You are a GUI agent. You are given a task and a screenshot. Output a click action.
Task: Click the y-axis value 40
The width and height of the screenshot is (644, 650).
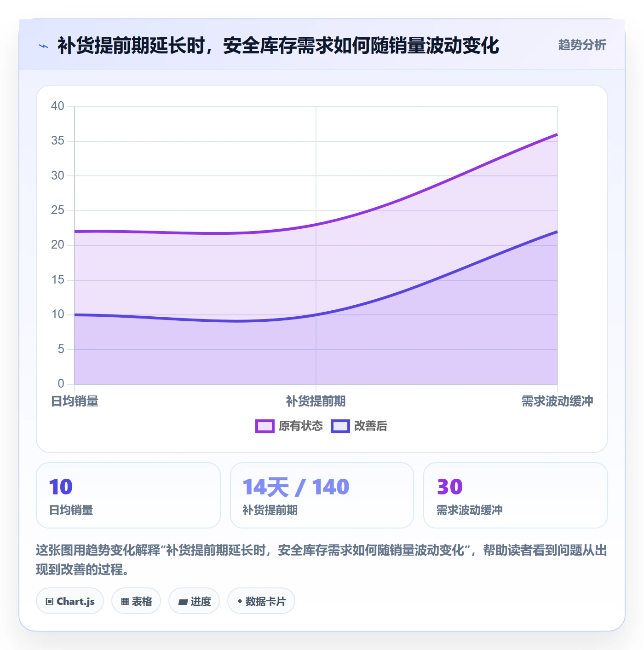(57, 106)
